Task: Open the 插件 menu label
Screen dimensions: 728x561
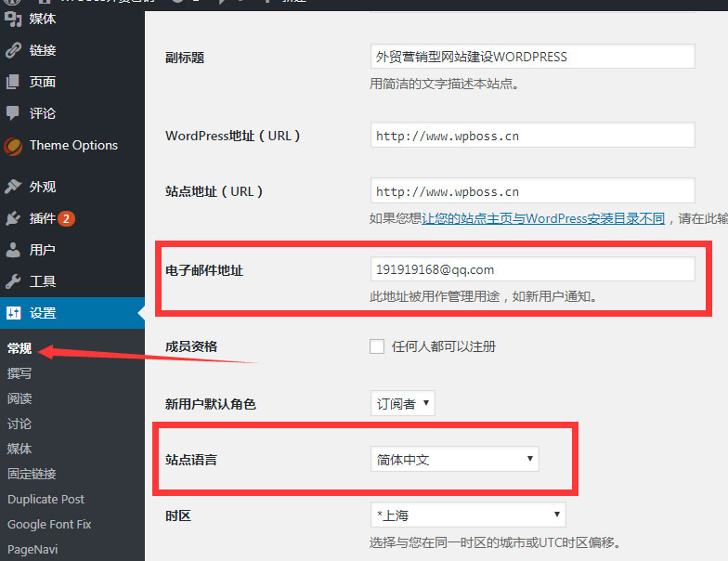Action: [x=43, y=218]
